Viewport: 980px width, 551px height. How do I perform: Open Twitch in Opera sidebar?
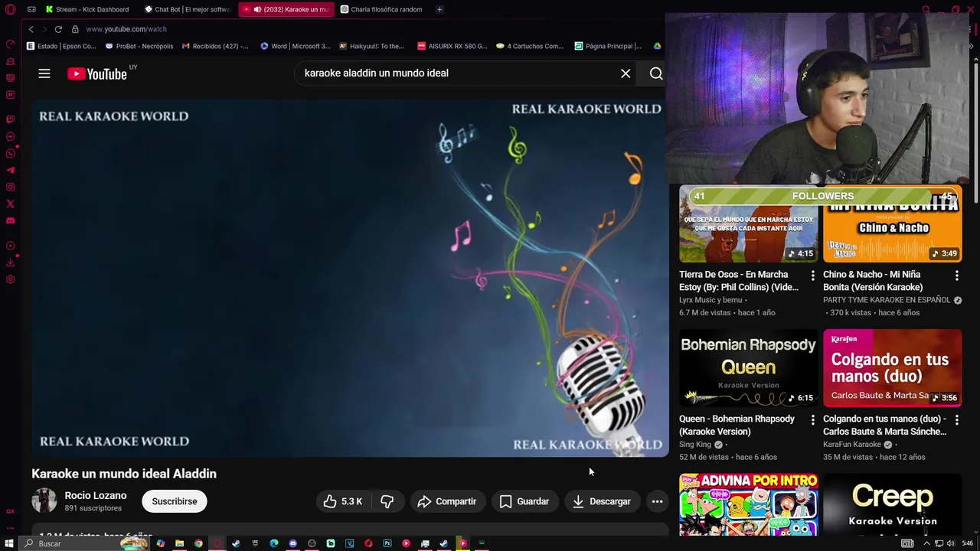[x=10, y=119]
